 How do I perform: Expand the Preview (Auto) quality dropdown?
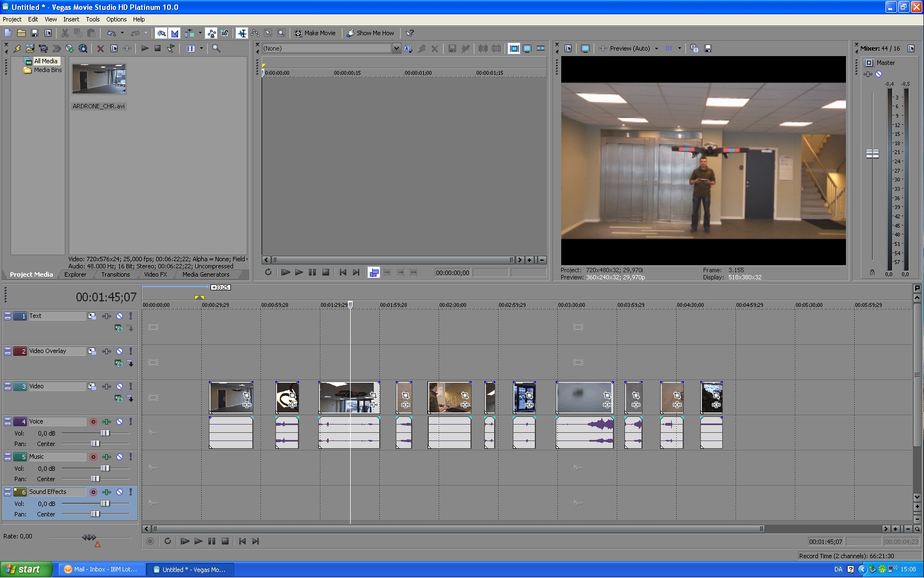(656, 48)
